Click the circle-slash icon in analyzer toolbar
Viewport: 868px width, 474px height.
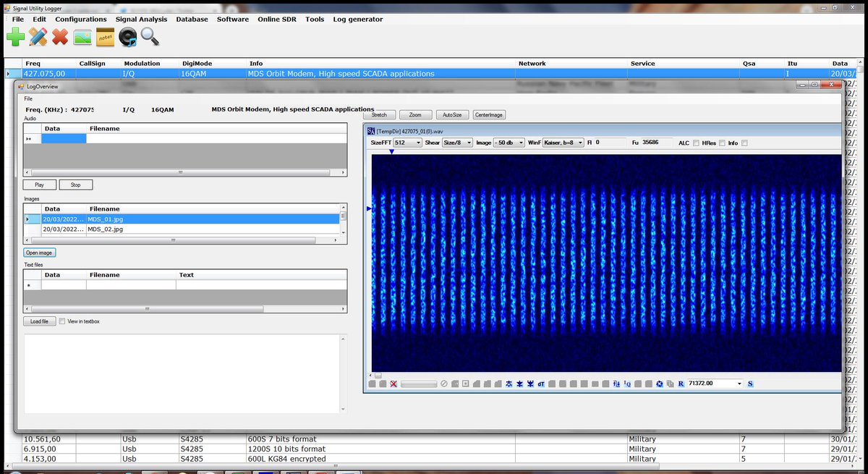(x=444, y=384)
